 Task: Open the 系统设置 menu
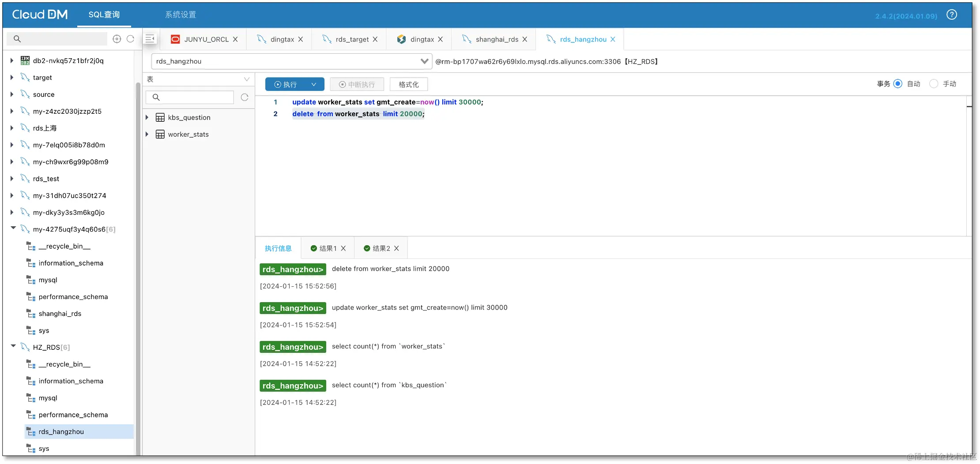181,15
